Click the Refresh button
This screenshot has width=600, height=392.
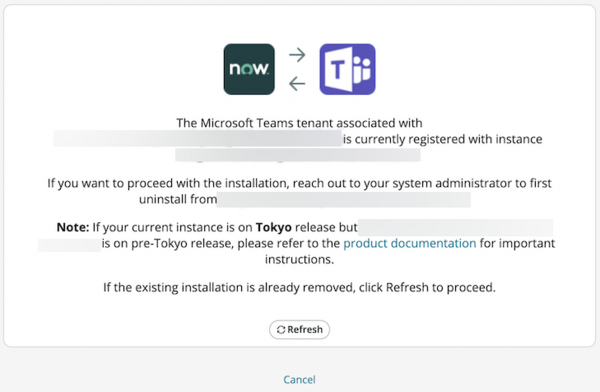pyautogui.click(x=299, y=330)
